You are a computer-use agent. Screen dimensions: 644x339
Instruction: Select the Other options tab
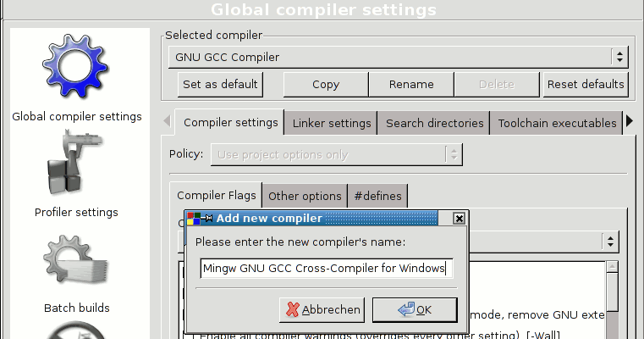pos(305,197)
